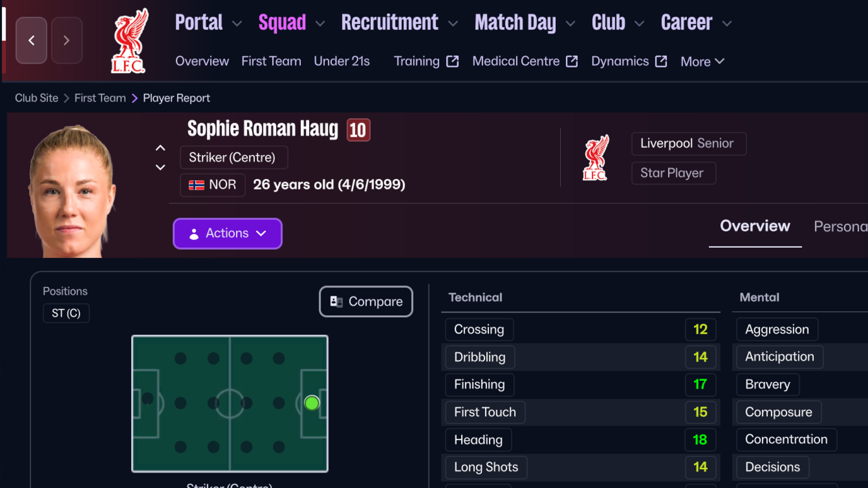Open the Actions dropdown
The image size is (868, 488).
click(x=227, y=233)
